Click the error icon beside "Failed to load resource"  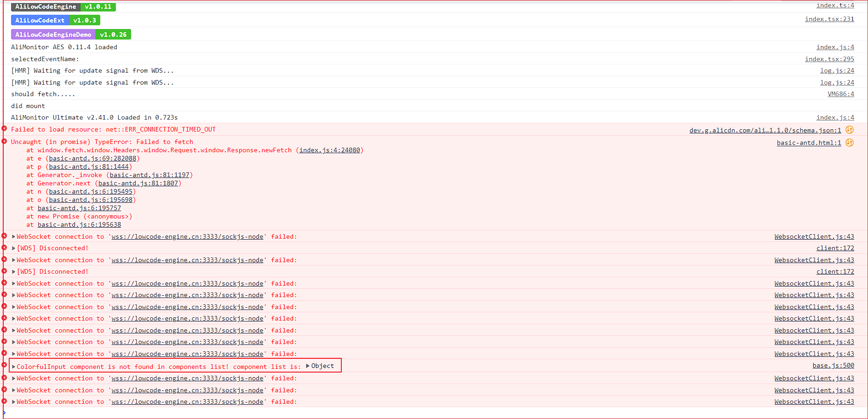pos(4,129)
